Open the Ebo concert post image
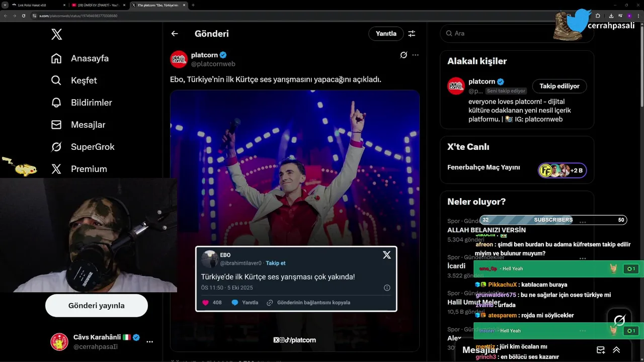Screen dimensions: 644x362 [295, 220]
